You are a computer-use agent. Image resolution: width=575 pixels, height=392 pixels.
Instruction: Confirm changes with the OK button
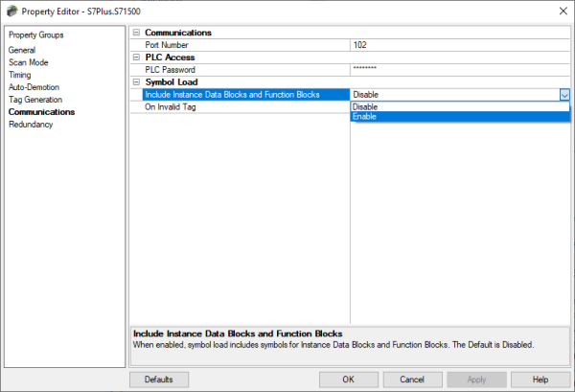[x=347, y=380]
